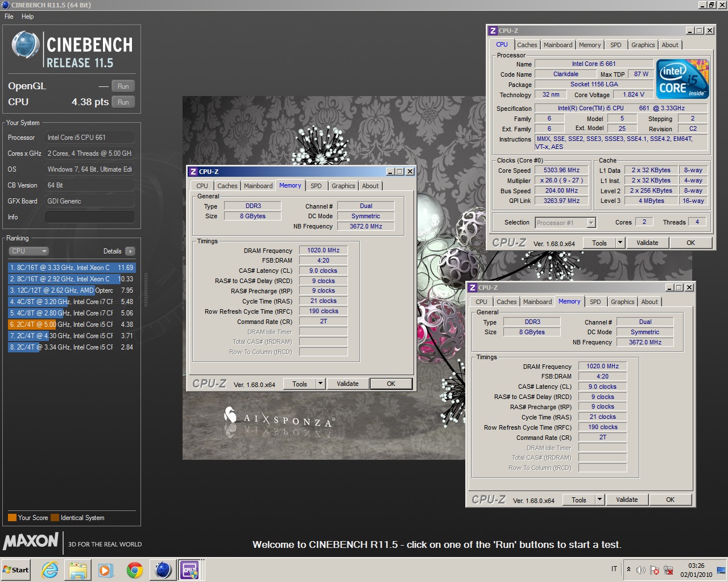Select ranking row 3 AMD Opteron 12C/12T
Viewport: 728px width, 582px height.
[72, 290]
